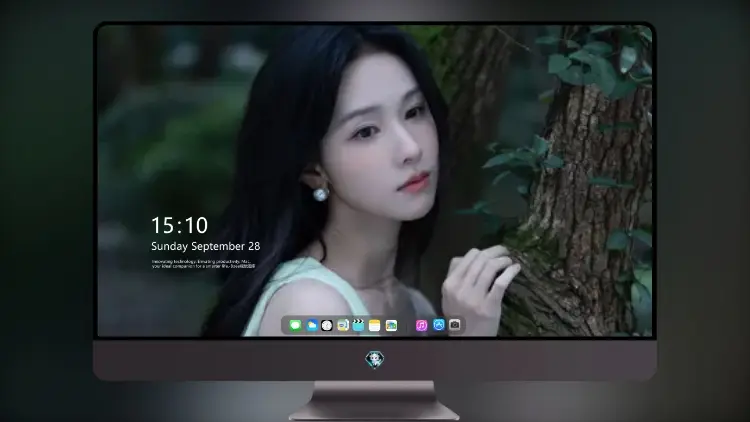Open the photo gallery app in the dock
750x422 pixels.
click(391, 325)
